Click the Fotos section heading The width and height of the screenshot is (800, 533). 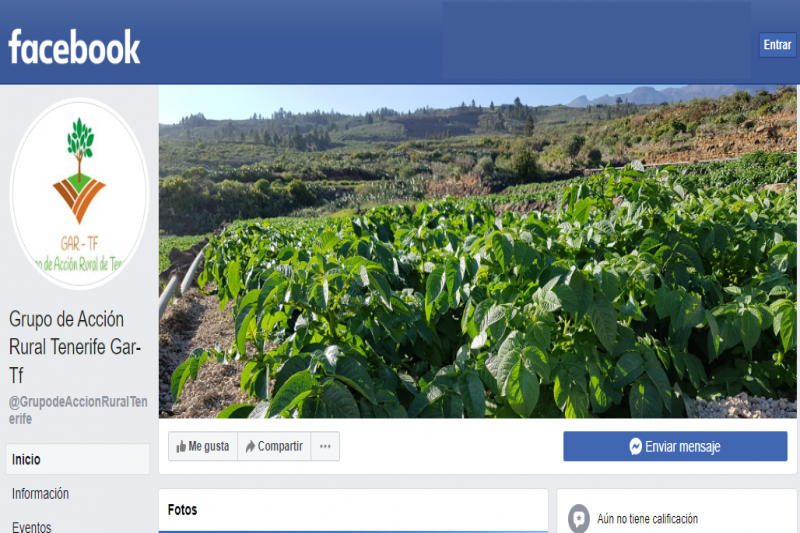[182, 510]
